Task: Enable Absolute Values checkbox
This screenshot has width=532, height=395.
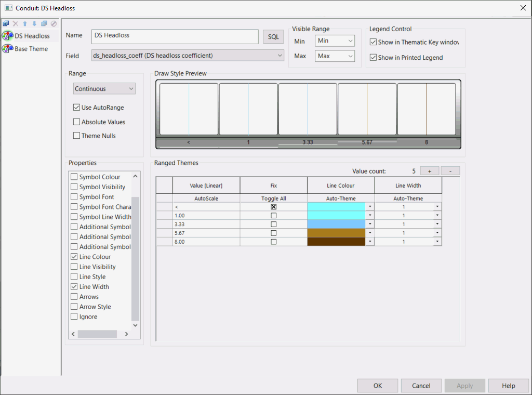Action: [77, 122]
